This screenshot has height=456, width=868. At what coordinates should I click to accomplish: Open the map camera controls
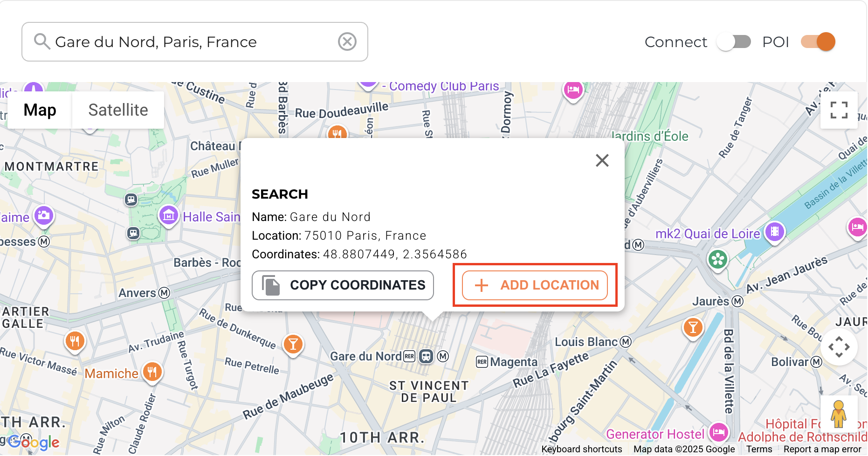coord(839,347)
